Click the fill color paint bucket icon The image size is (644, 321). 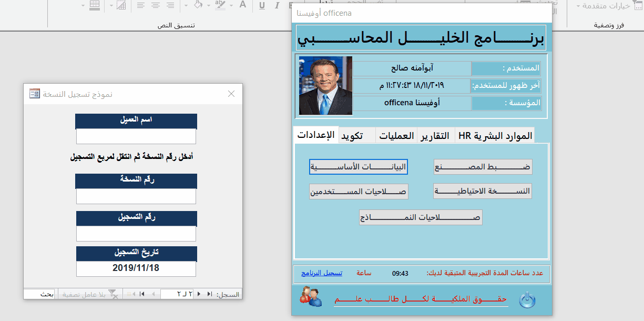[x=198, y=5]
